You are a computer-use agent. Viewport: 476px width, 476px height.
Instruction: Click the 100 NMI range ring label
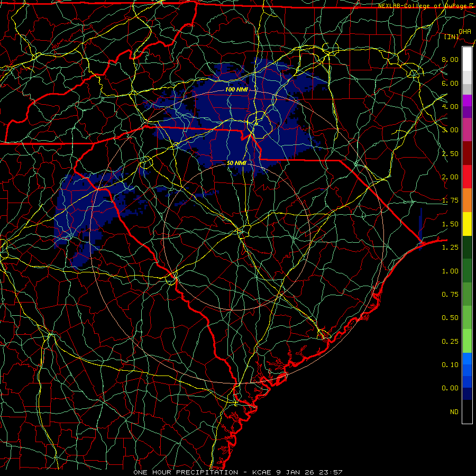[x=236, y=89]
